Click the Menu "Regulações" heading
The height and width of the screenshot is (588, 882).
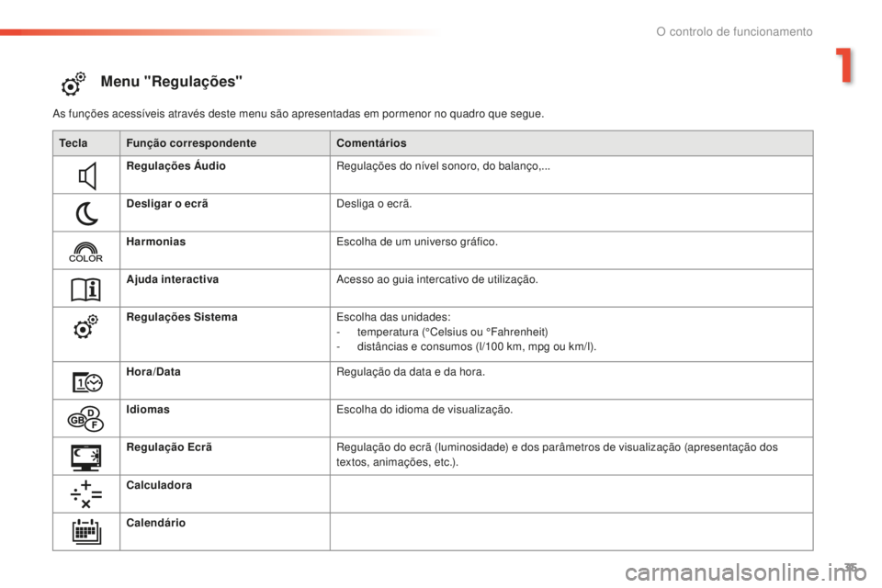[172, 82]
